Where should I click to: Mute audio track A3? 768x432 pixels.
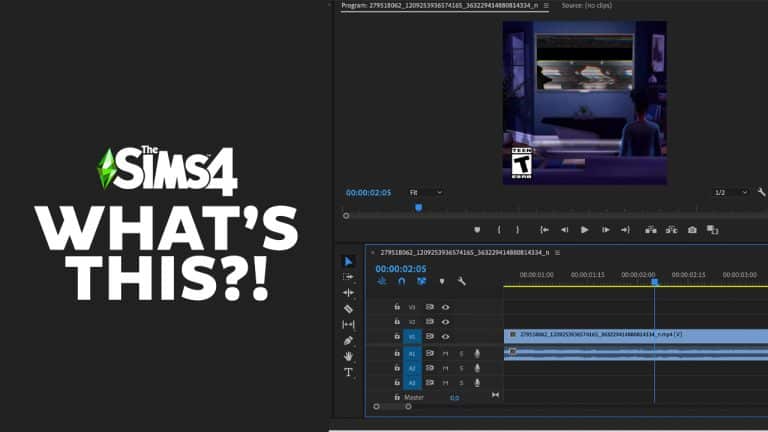(445, 383)
